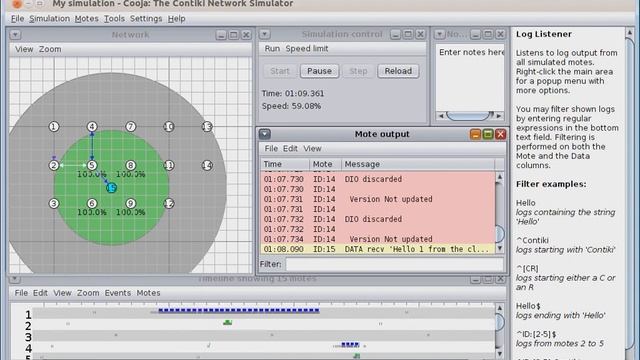
Task: Open Timeline Zoom menu
Action: (88, 293)
